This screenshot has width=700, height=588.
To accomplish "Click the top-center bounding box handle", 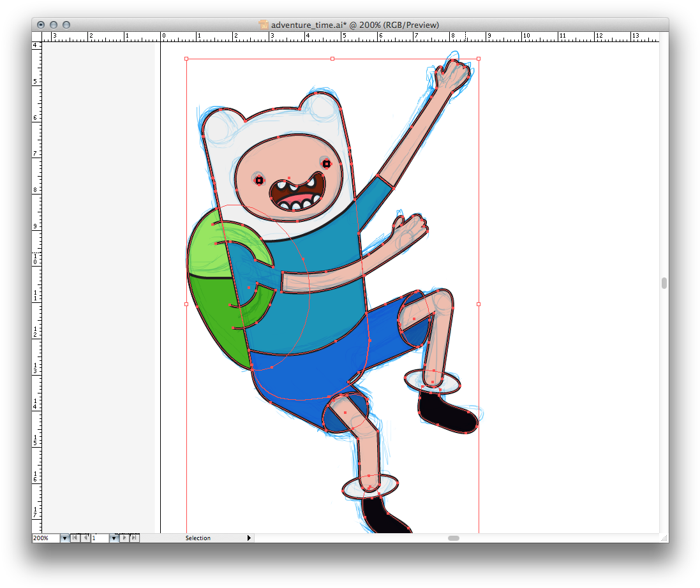I will click(331, 58).
